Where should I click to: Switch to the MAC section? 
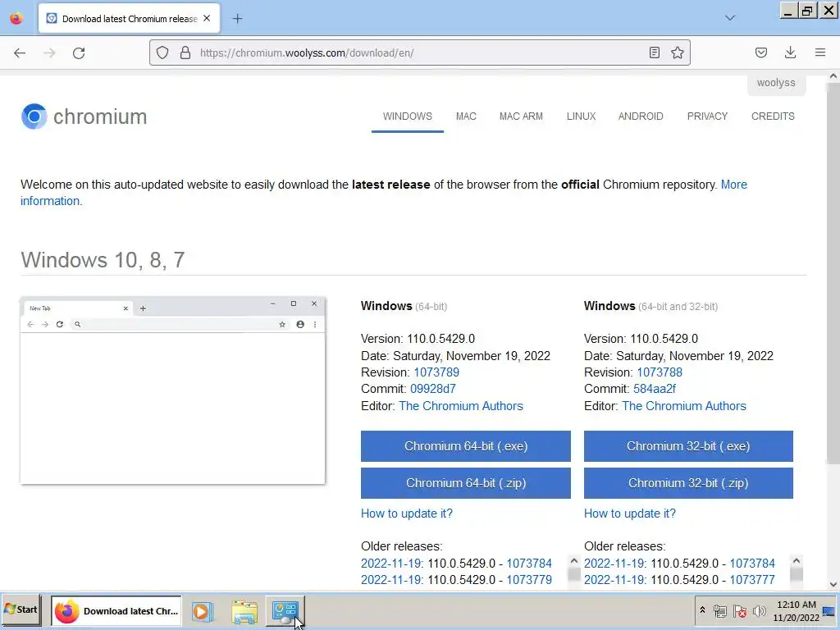click(x=466, y=116)
